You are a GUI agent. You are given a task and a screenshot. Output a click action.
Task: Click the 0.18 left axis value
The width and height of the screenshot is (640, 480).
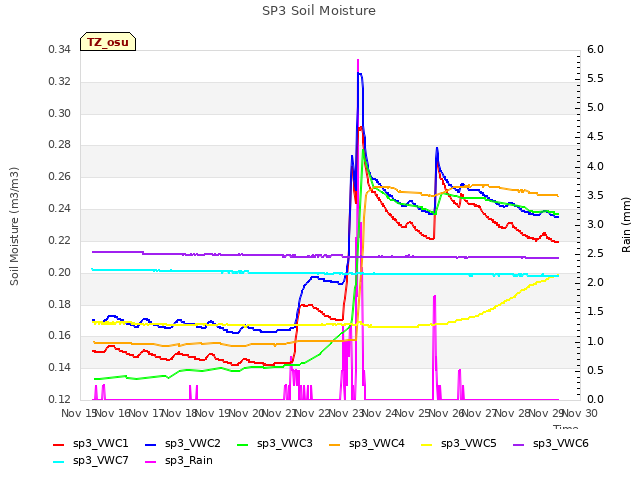(60, 304)
